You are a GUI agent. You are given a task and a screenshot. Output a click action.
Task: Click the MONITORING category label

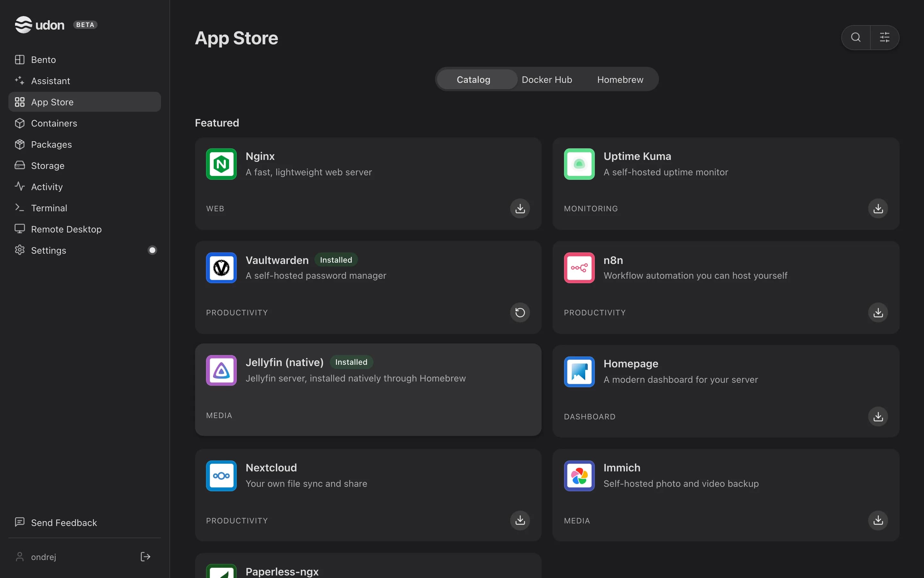[591, 209]
